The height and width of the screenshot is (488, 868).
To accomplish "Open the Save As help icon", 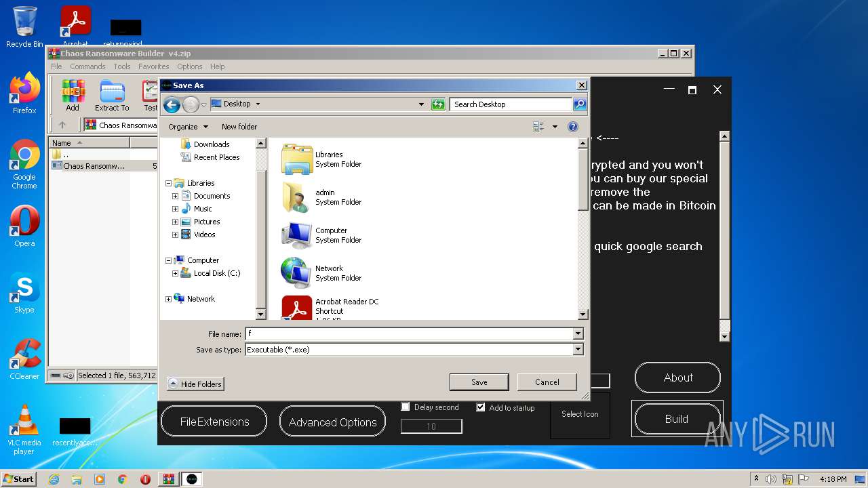I will click(x=572, y=127).
